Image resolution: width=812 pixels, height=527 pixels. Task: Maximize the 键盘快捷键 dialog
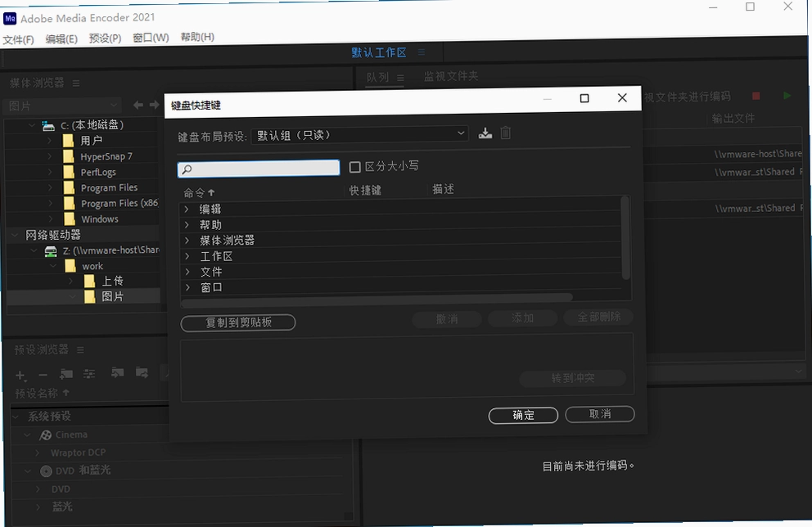[584, 98]
